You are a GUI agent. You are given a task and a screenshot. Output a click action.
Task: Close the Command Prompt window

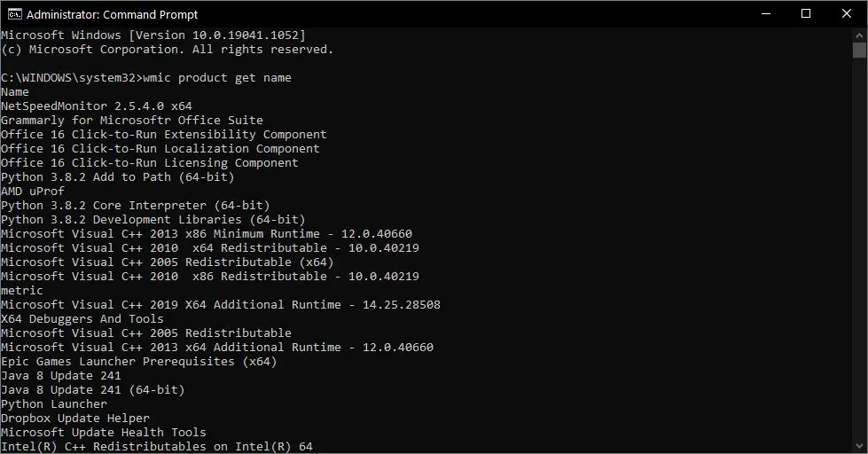[847, 14]
